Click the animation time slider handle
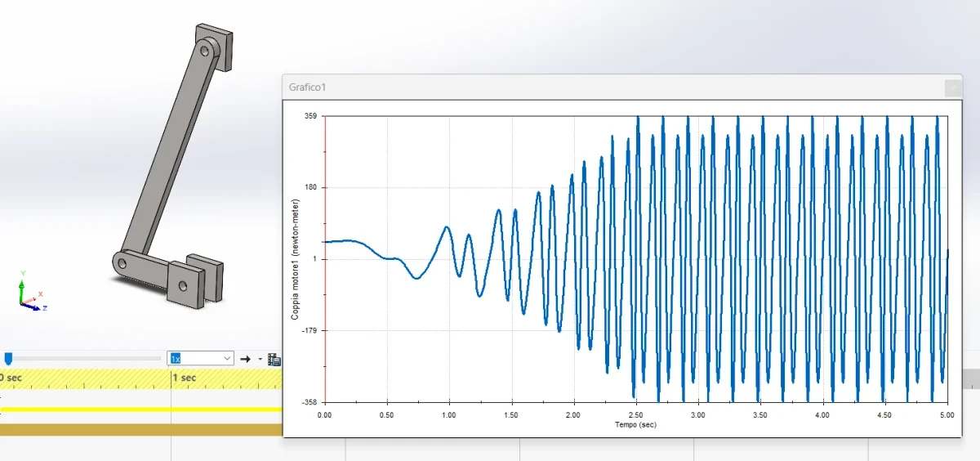980x461 pixels. click(x=8, y=358)
